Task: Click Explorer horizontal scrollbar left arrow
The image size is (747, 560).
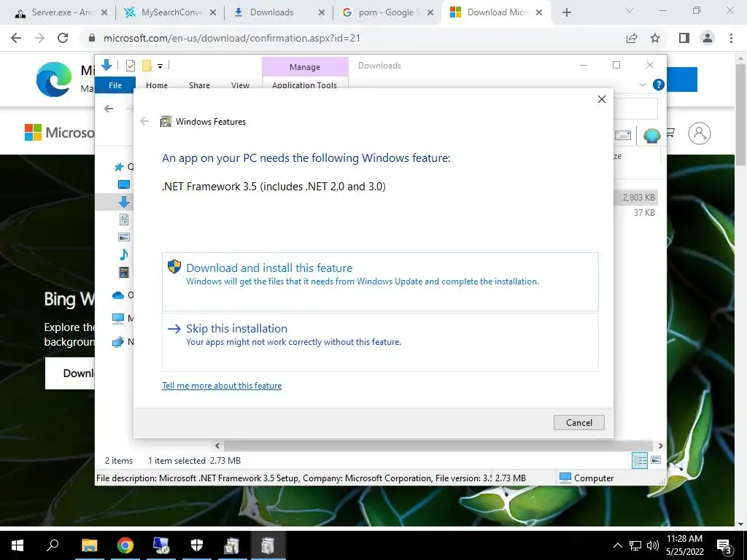Action: (217, 446)
